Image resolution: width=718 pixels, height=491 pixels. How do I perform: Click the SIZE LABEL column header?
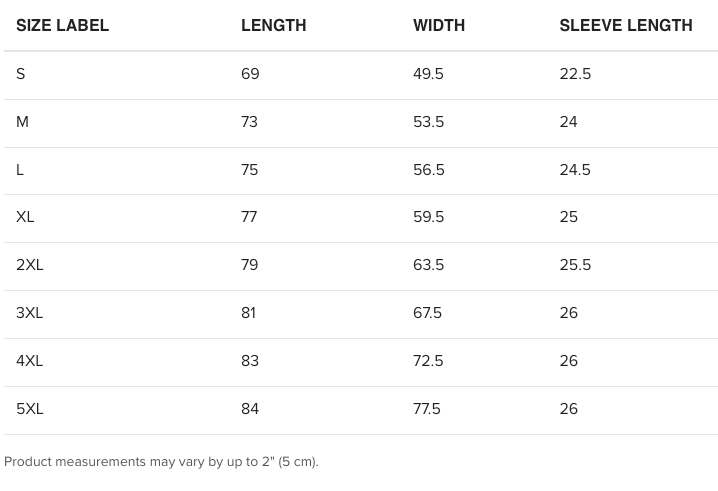62,25
